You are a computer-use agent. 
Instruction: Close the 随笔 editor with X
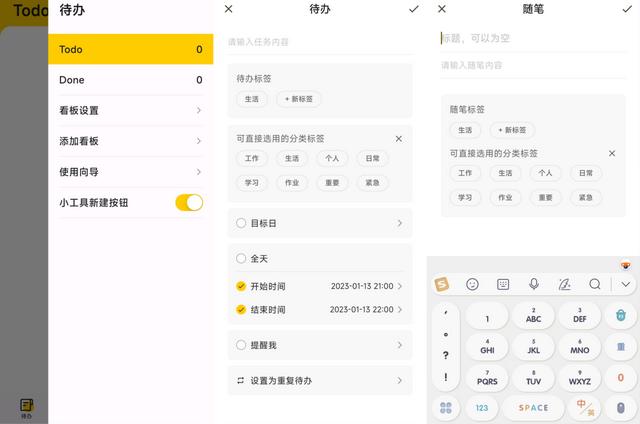point(442,9)
